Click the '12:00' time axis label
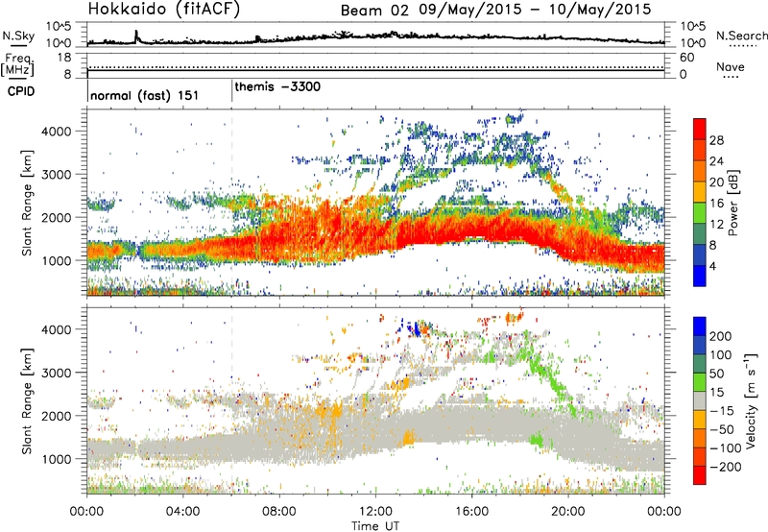Viewport: 768px width, 532px height. tap(375, 512)
